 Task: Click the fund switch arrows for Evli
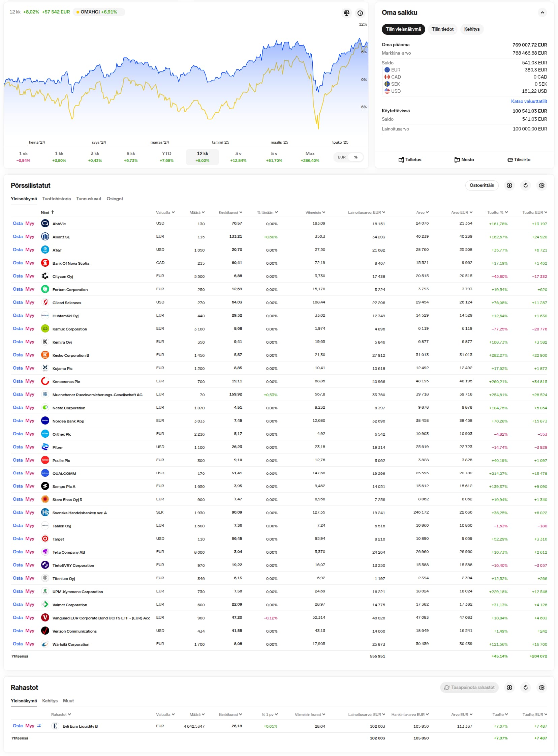(x=39, y=726)
